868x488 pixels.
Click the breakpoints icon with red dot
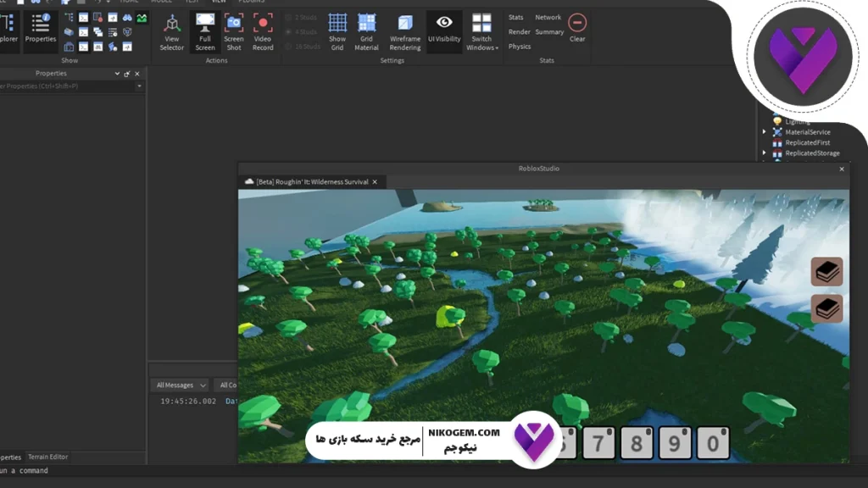98,18
